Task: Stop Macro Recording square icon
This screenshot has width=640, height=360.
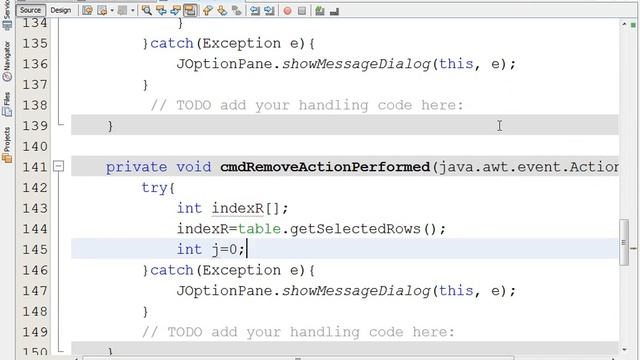Action: (302, 11)
